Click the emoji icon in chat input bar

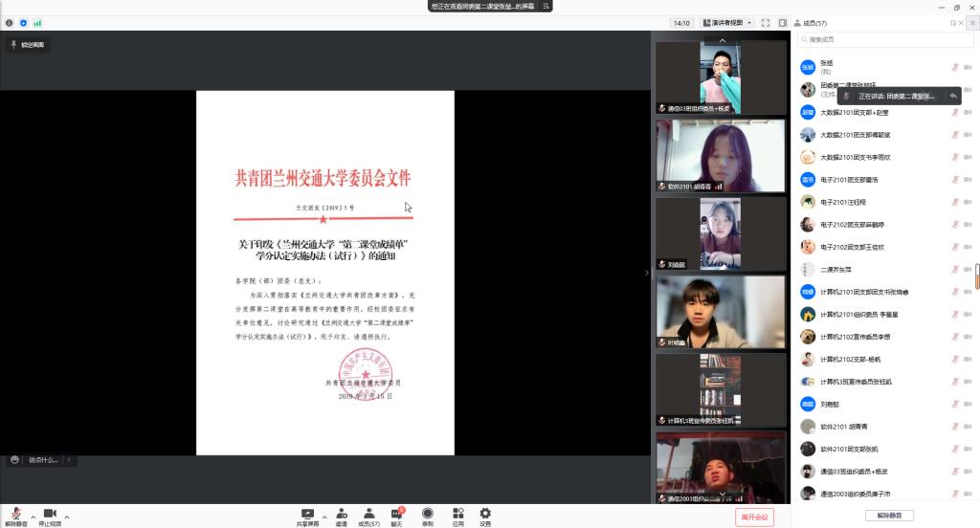point(14,460)
